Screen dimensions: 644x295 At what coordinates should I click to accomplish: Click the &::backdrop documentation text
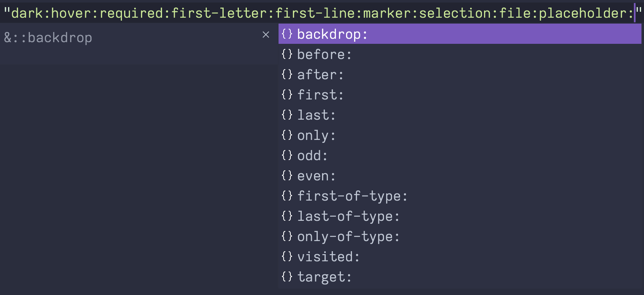pyautogui.click(x=48, y=38)
